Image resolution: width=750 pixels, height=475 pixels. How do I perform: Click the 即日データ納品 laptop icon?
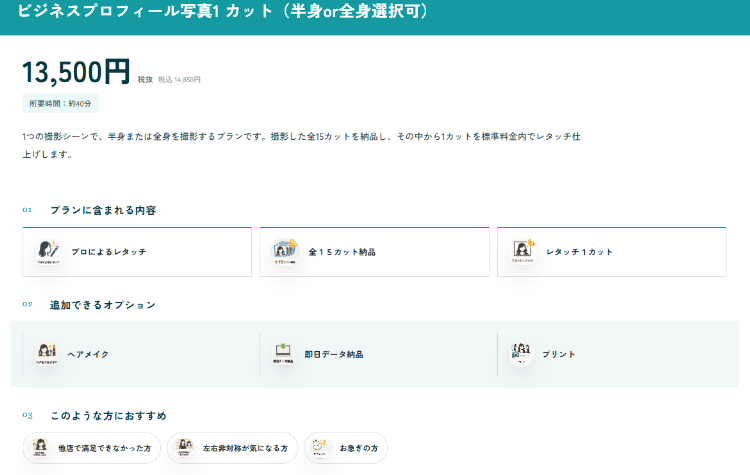pyautogui.click(x=283, y=354)
